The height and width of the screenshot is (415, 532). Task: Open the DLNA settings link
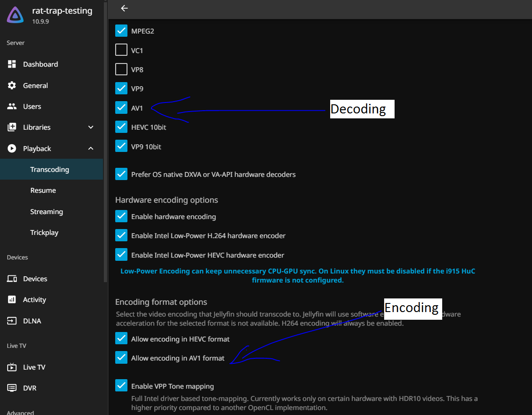(x=32, y=321)
